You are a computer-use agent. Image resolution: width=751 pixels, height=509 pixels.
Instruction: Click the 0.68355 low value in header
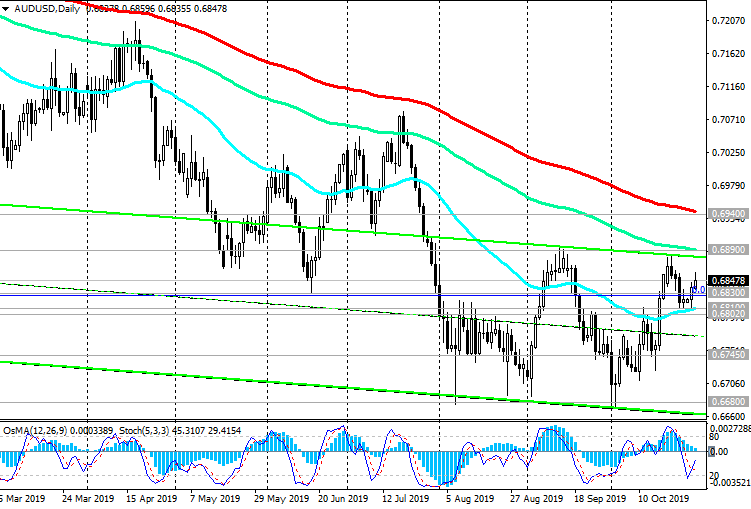coord(175,9)
